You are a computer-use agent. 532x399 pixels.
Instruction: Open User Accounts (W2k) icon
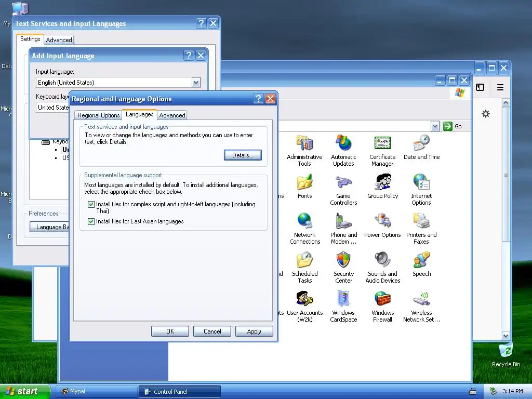pyautogui.click(x=304, y=299)
